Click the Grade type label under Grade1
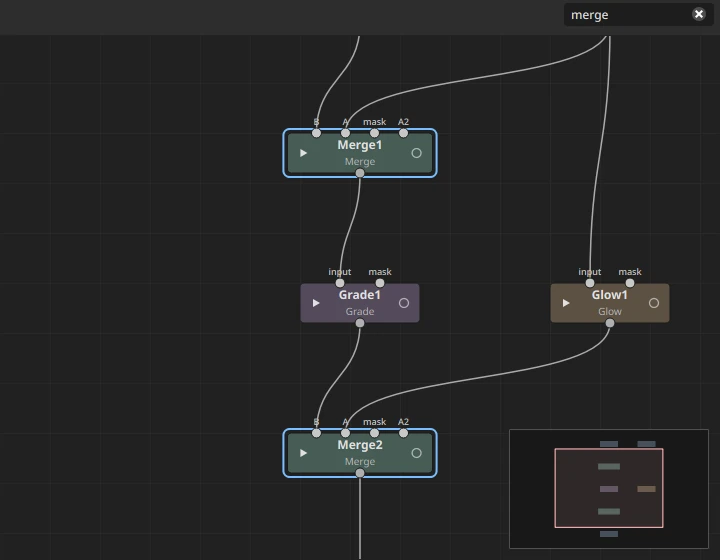The height and width of the screenshot is (560, 720). (360, 311)
